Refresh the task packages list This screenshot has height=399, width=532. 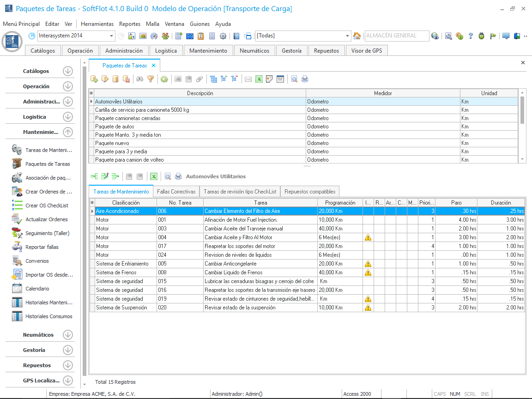(x=164, y=79)
